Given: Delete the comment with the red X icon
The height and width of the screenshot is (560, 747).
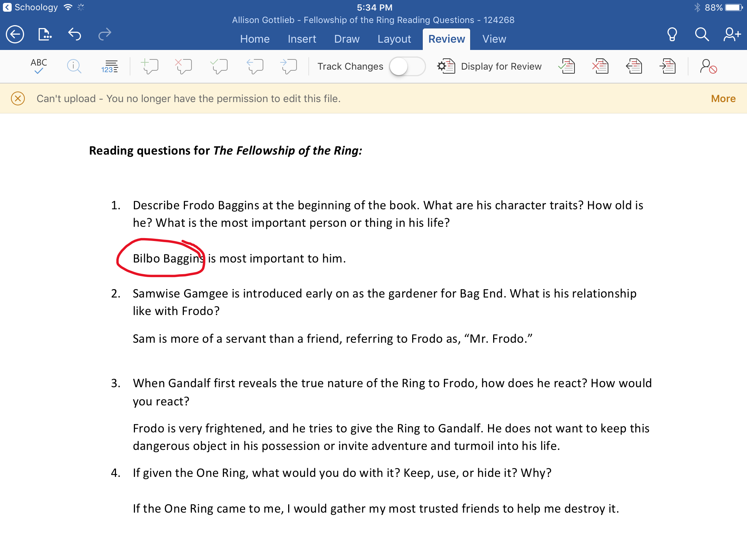Looking at the screenshot, I should tap(183, 66).
